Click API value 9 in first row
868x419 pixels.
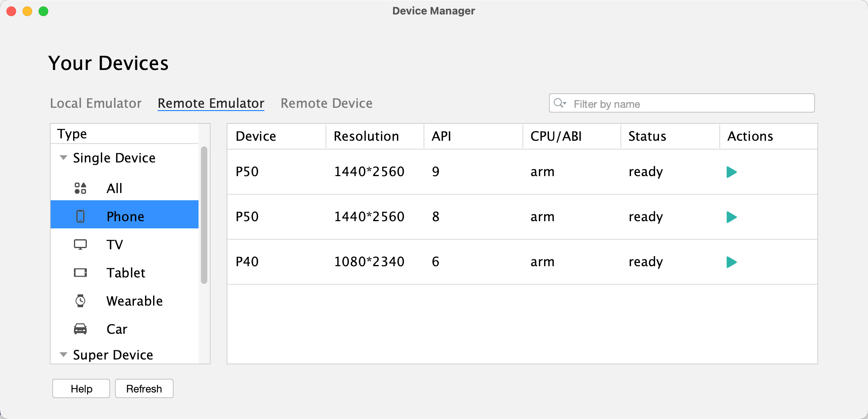pyautogui.click(x=436, y=172)
